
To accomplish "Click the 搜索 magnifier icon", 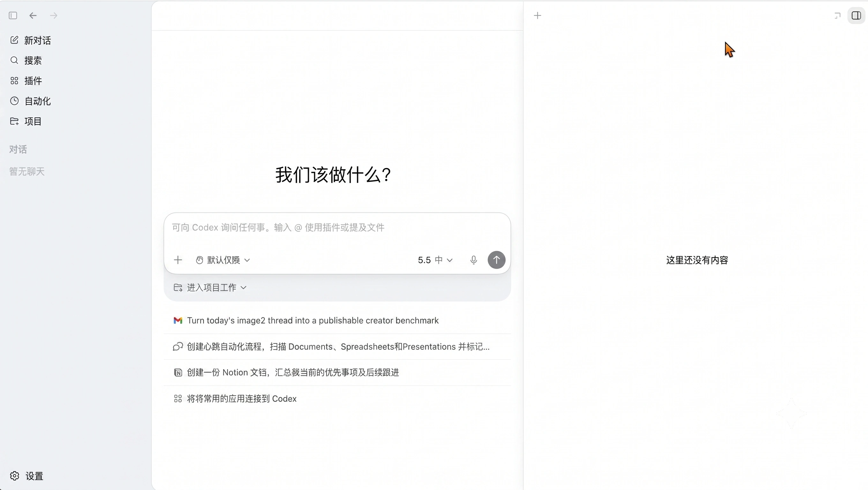I will point(14,60).
